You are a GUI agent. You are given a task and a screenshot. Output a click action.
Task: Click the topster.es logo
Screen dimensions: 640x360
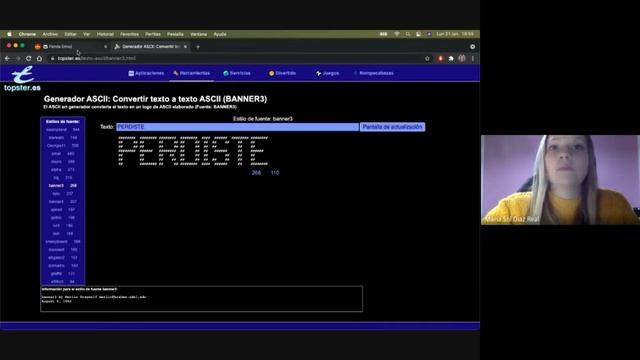pyautogui.click(x=22, y=80)
